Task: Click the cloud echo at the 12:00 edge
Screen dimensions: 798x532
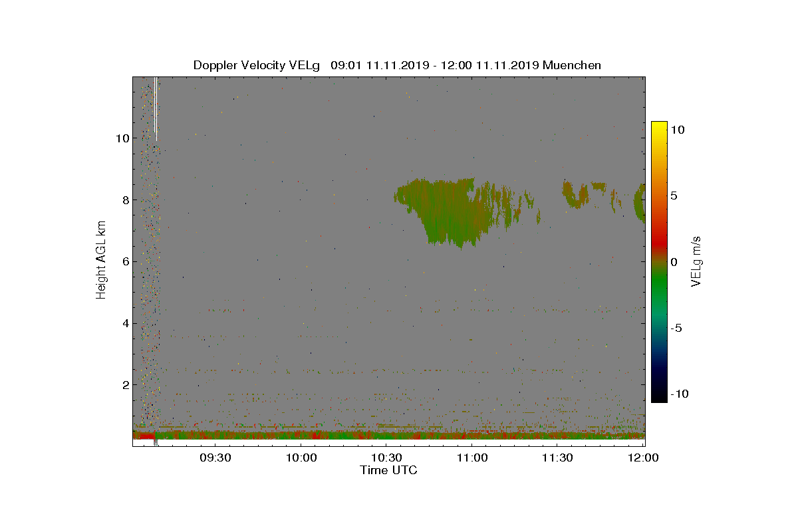Action: 640,202
